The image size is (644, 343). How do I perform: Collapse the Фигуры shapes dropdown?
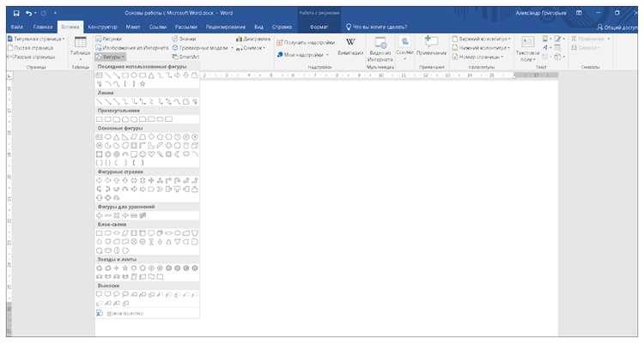(x=111, y=57)
